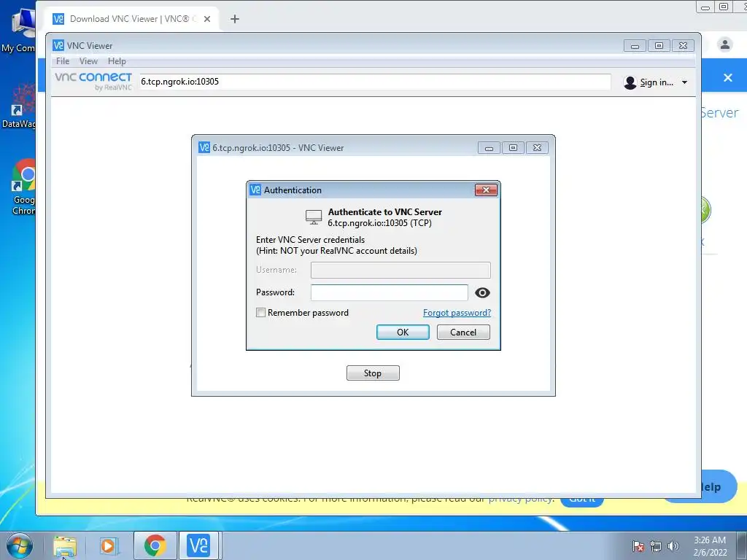
Task: Expand the Sign in dropdown arrow
Action: (x=684, y=82)
